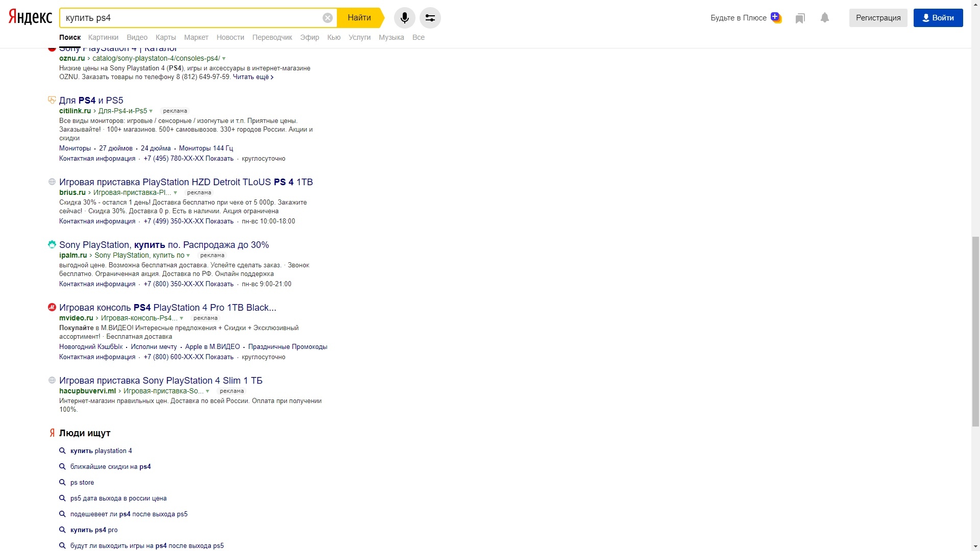
Task: Open '27 дюймов' sitelink
Action: click(x=116, y=148)
